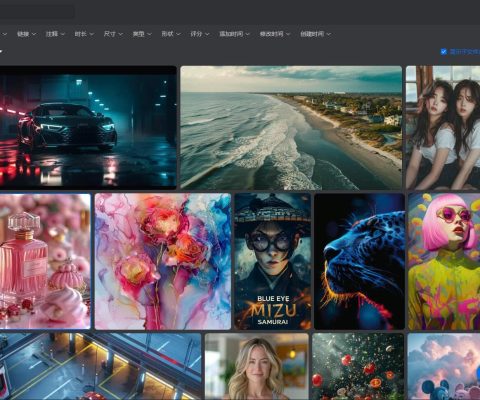The width and height of the screenshot is (480, 400).
Task: Open the 评分 rating filter dropdown
Action: click(x=200, y=34)
